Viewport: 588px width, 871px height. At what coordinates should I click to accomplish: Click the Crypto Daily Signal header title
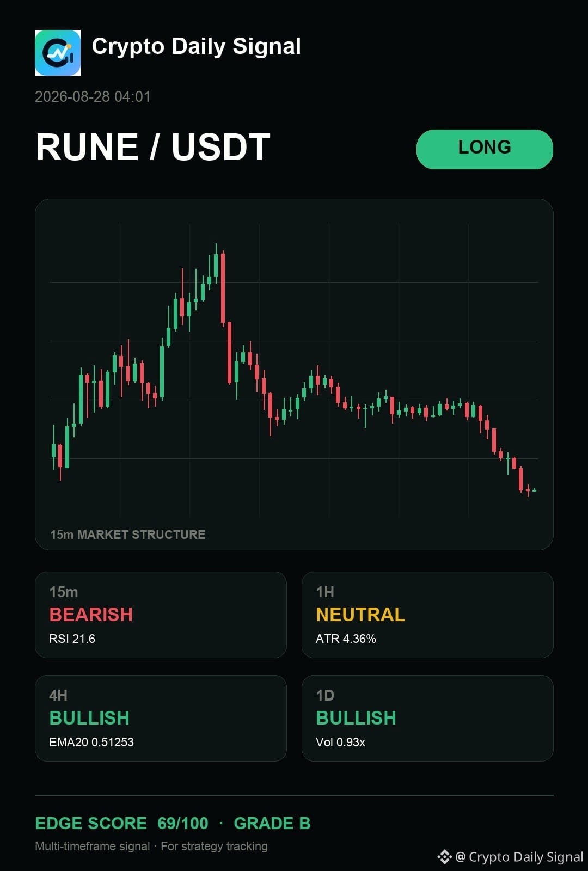(x=197, y=47)
